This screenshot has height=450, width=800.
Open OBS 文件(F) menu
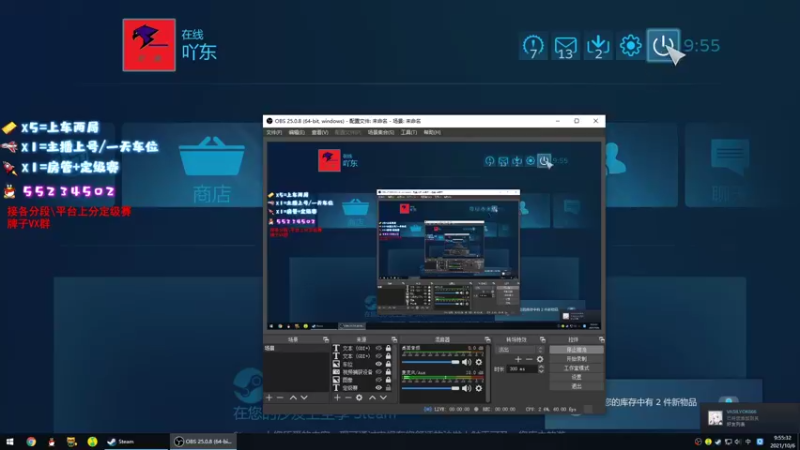[x=274, y=133]
